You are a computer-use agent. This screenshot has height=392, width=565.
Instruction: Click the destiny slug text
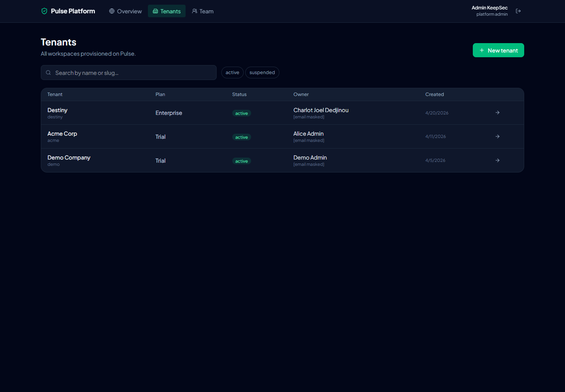point(55,117)
